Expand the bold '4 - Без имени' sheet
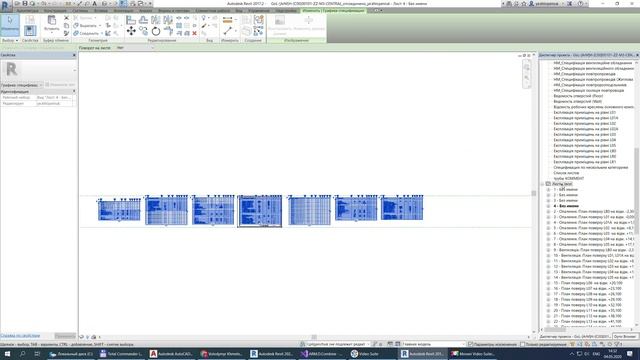 tap(548, 206)
